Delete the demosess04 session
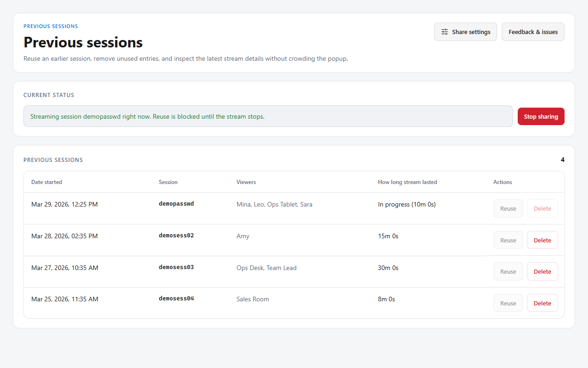The width and height of the screenshot is (588, 368). pos(542,303)
